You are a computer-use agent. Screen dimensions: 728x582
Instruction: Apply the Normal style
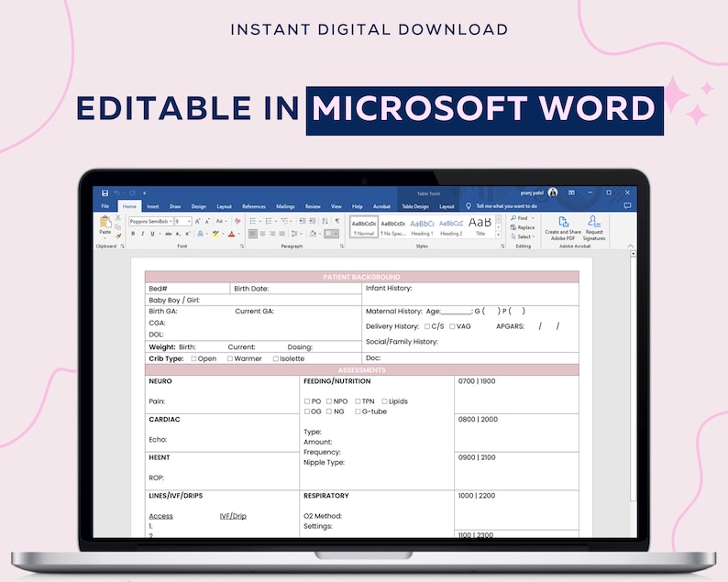(x=364, y=227)
